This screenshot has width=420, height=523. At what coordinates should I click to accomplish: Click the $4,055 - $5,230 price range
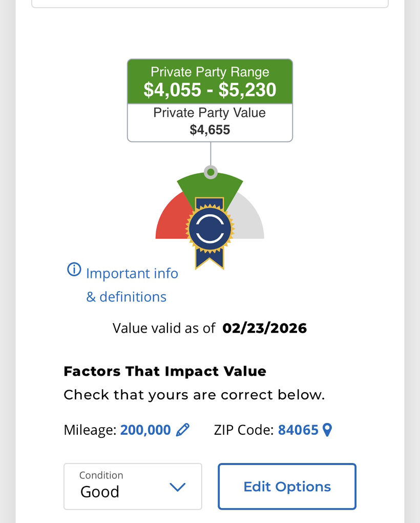pos(210,90)
